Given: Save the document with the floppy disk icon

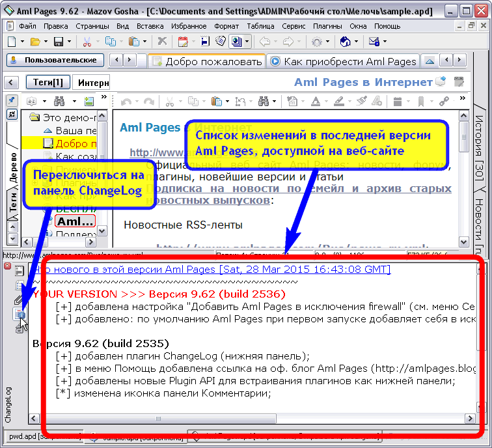Looking at the screenshot, I should click(59, 41).
